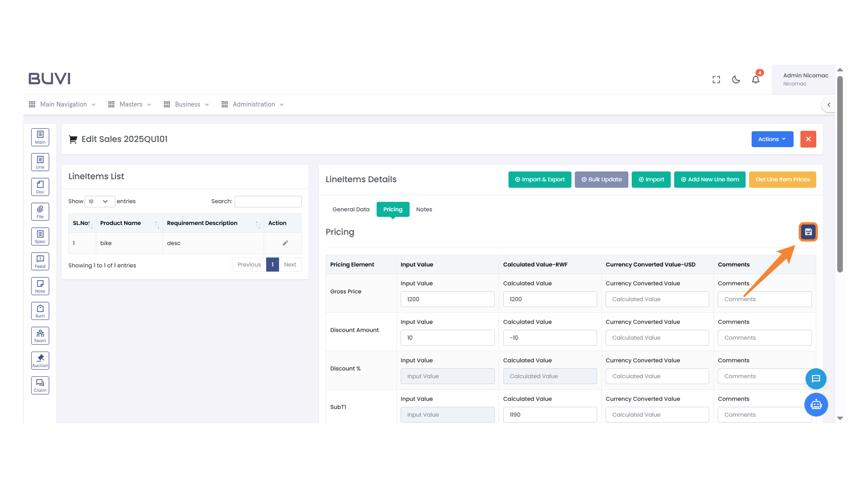Click the page vertical scrollbar thumb

pyautogui.click(x=840, y=174)
